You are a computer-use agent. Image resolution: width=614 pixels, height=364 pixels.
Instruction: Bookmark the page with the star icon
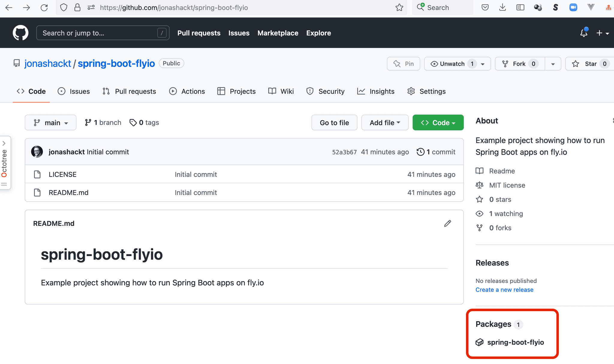399,7
